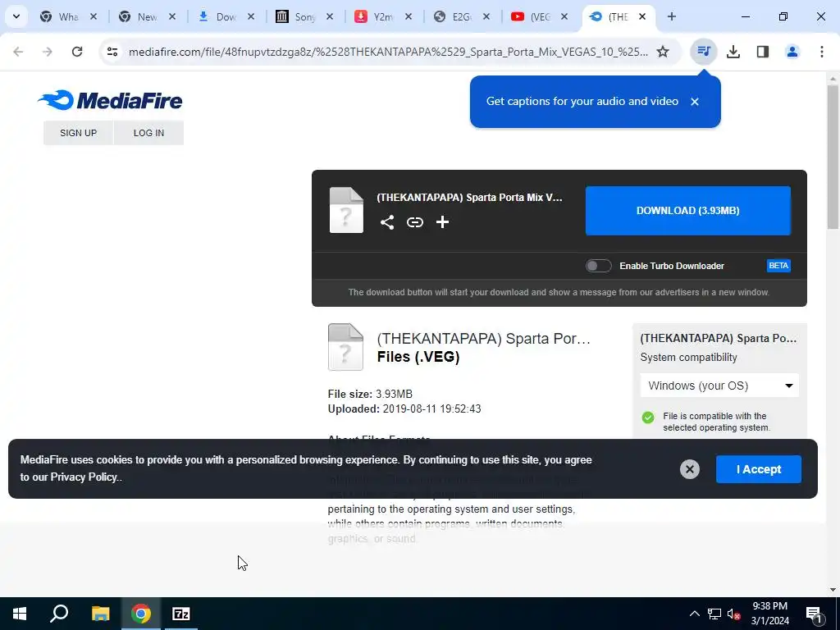Screen dimensions: 840x630
Task: Click the I Accept cookies button
Action: 759,469
